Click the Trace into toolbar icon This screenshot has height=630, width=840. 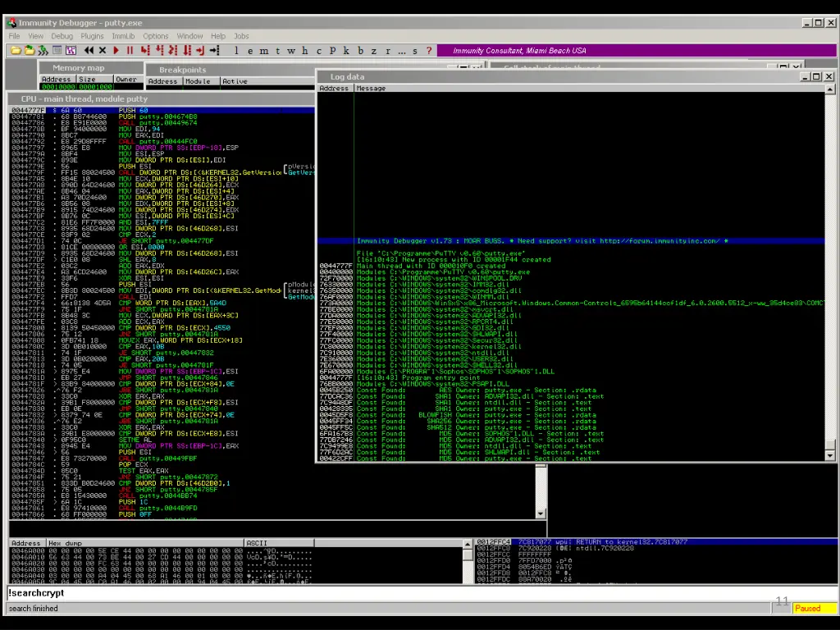click(x=172, y=50)
